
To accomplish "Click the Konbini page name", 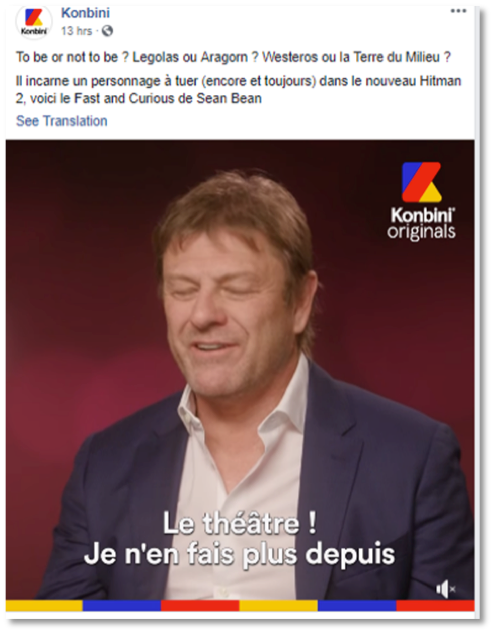I will (85, 13).
